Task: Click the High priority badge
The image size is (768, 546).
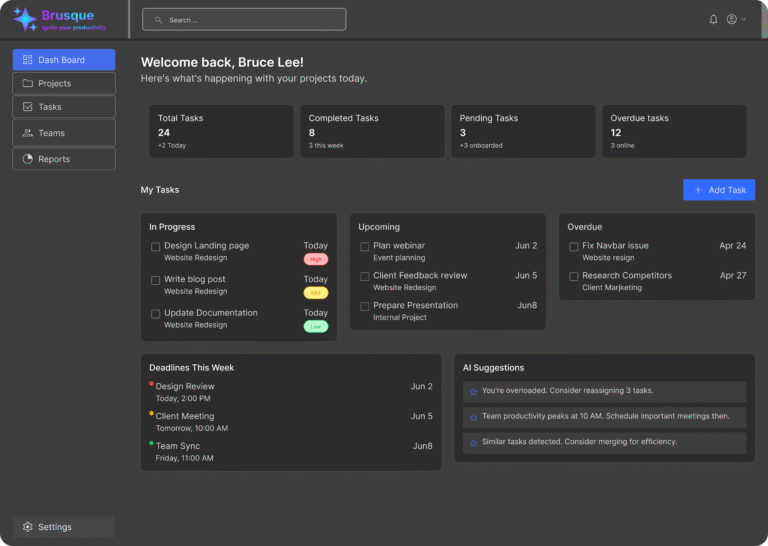Action: (316, 259)
